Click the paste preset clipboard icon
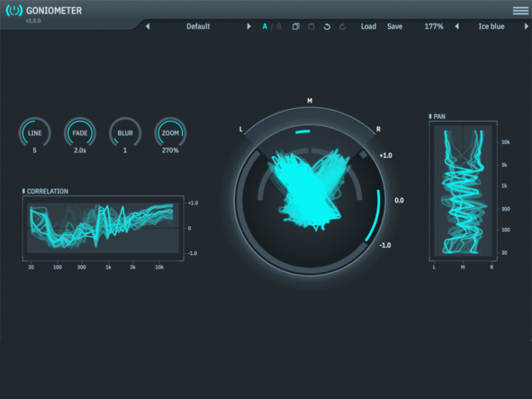Screen dimensions: 532x399 [x=311, y=27]
